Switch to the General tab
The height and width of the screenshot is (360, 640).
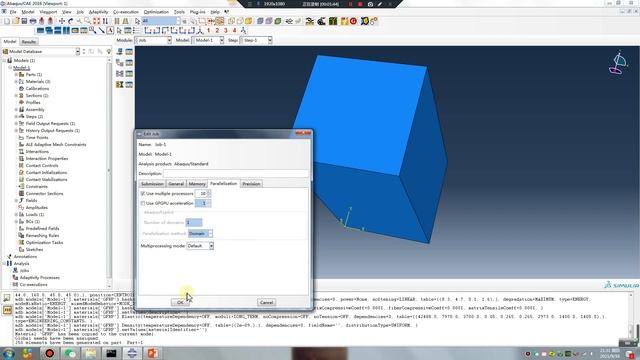click(x=176, y=184)
